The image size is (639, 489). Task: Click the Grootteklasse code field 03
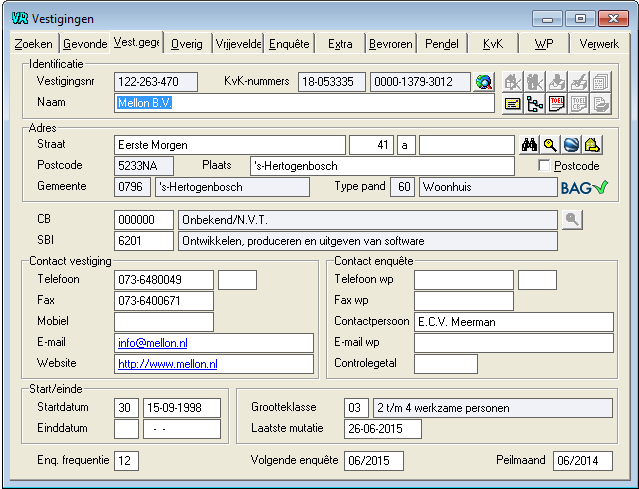[357, 408]
